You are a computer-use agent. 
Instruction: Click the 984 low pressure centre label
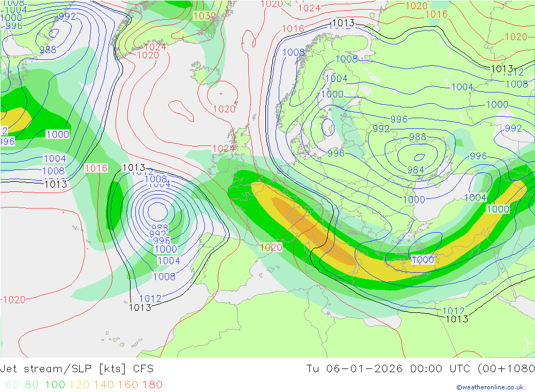(x=416, y=170)
